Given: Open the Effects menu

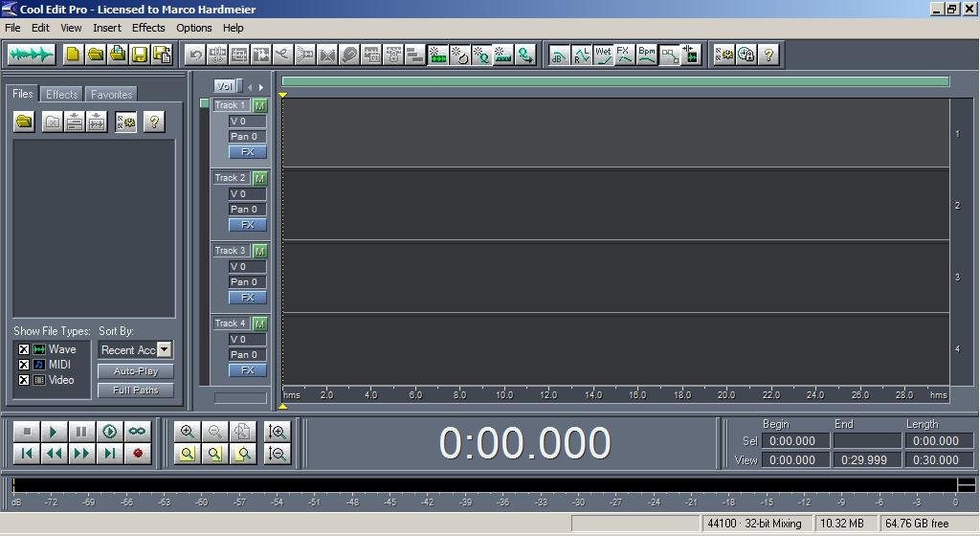Looking at the screenshot, I should pos(148,28).
